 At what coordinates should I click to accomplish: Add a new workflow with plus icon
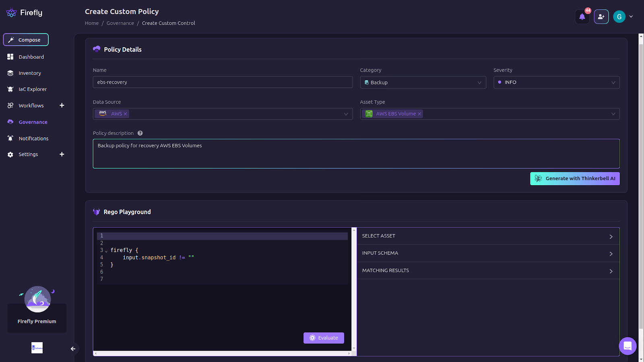coord(62,105)
